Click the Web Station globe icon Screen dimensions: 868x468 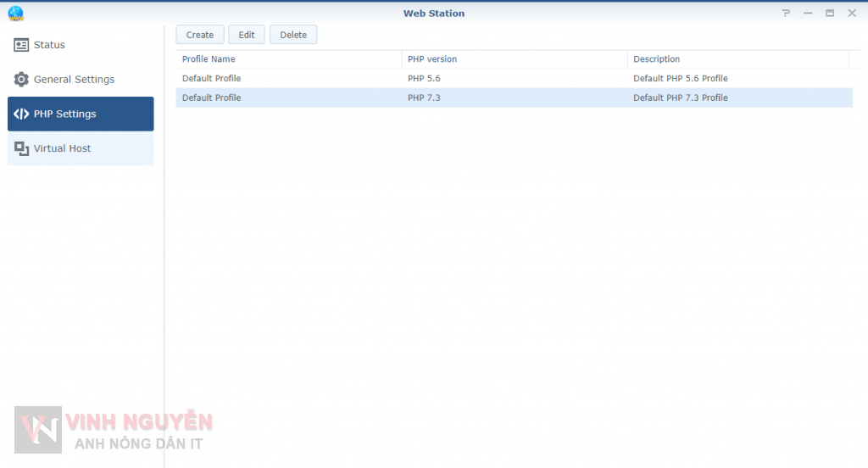coord(15,13)
